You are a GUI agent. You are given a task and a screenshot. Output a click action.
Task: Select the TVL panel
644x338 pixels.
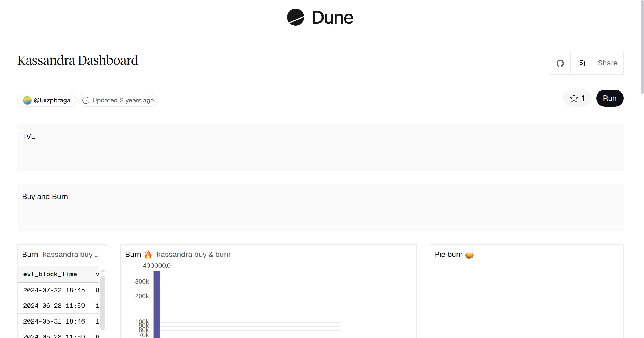click(28, 136)
